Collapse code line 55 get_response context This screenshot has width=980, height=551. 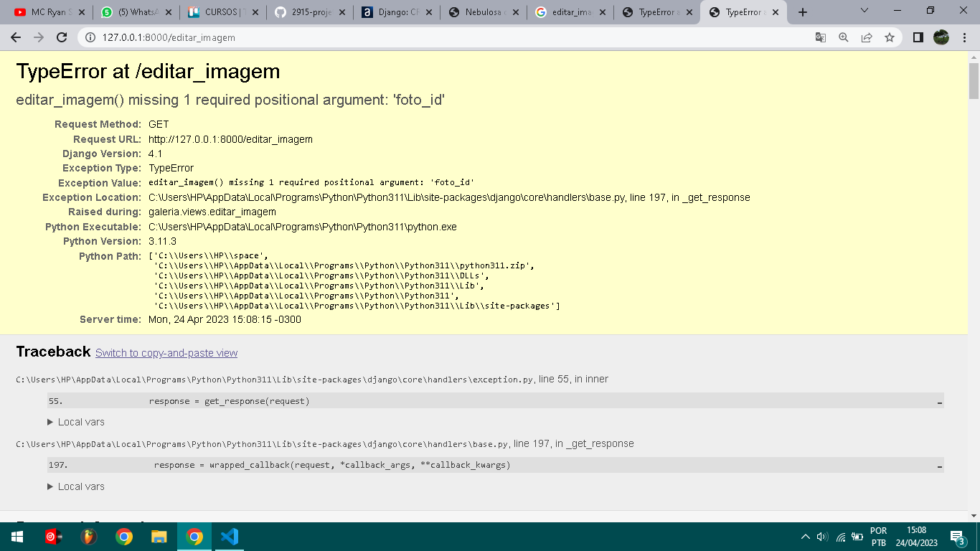496,401
